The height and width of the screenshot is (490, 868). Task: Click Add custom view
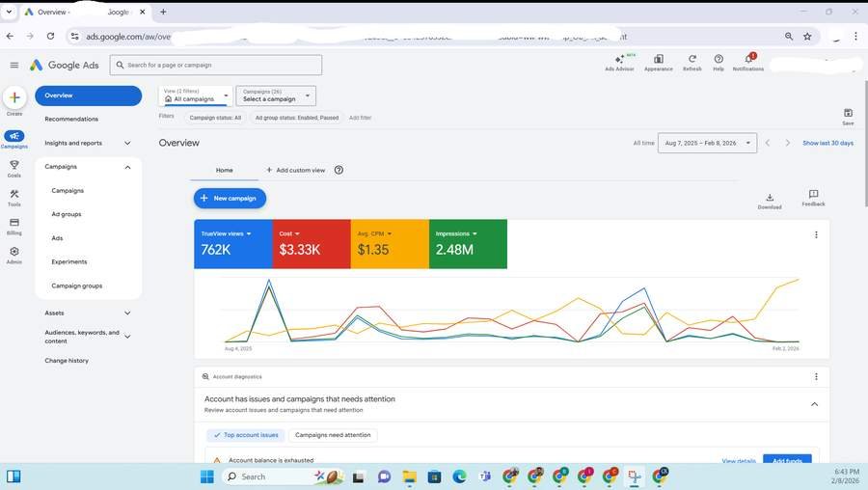coord(296,170)
